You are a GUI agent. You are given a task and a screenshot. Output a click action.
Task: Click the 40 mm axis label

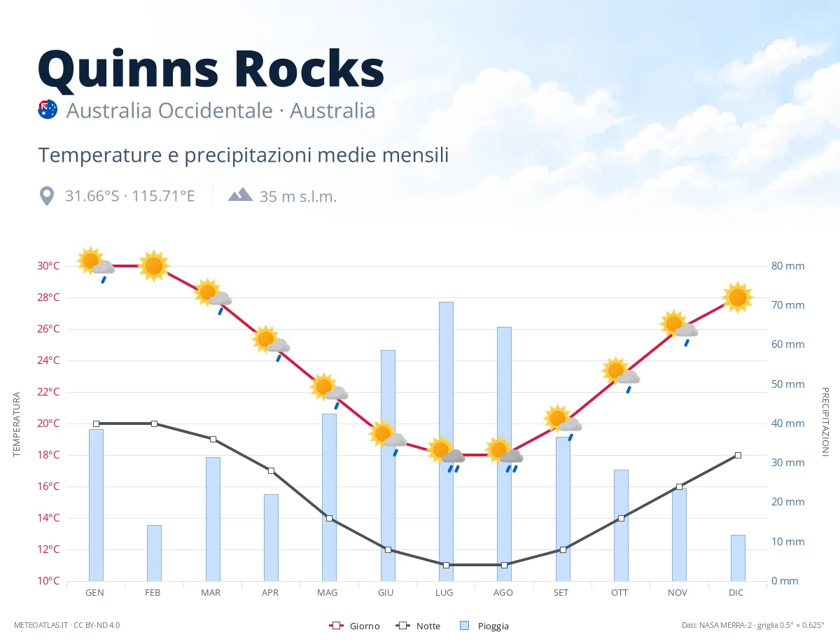(x=788, y=423)
